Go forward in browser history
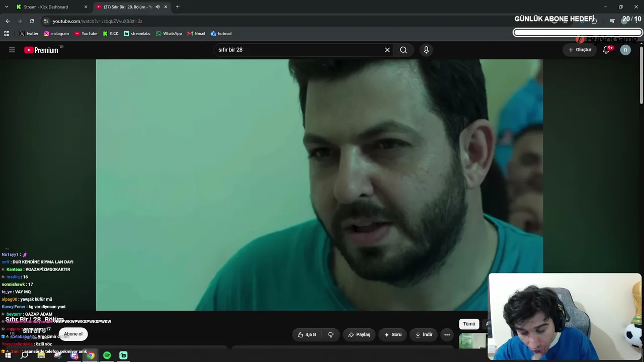644x362 pixels. pyautogui.click(x=20, y=21)
